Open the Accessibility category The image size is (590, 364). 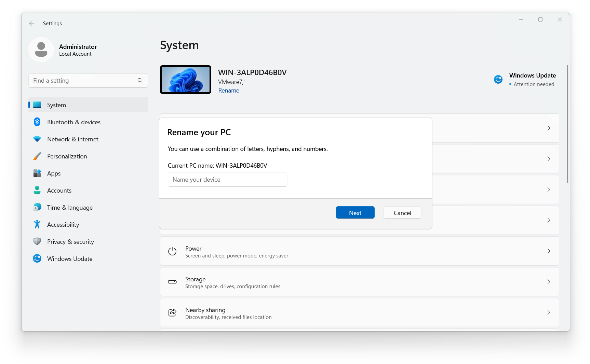coord(88,224)
